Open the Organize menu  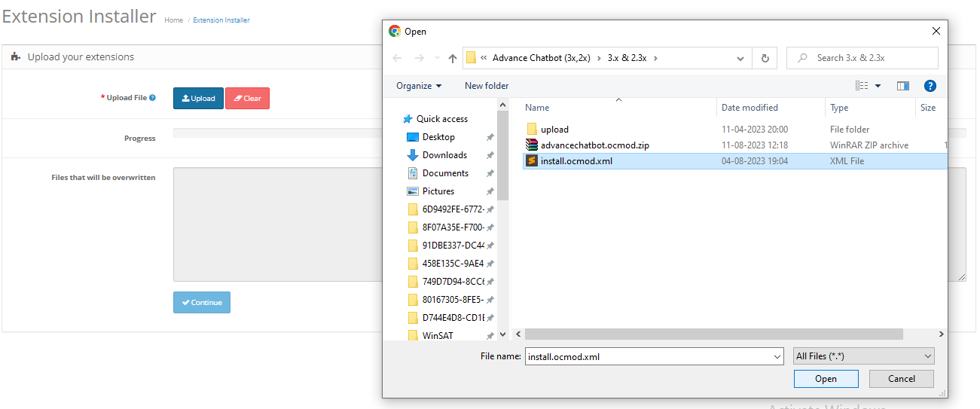(419, 86)
